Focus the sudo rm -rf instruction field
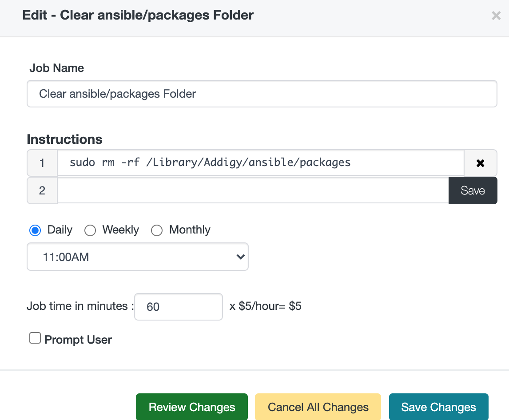Image resolution: width=509 pixels, height=420 pixels. (261, 163)
